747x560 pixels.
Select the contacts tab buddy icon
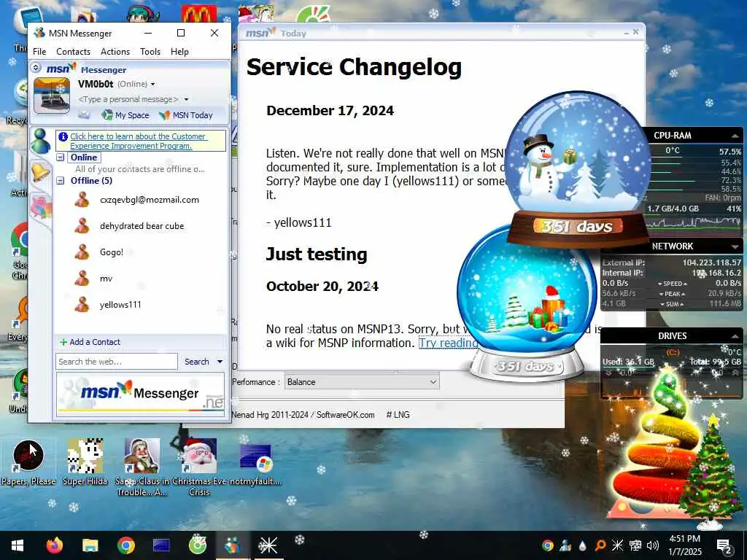[x=41, y=141]
